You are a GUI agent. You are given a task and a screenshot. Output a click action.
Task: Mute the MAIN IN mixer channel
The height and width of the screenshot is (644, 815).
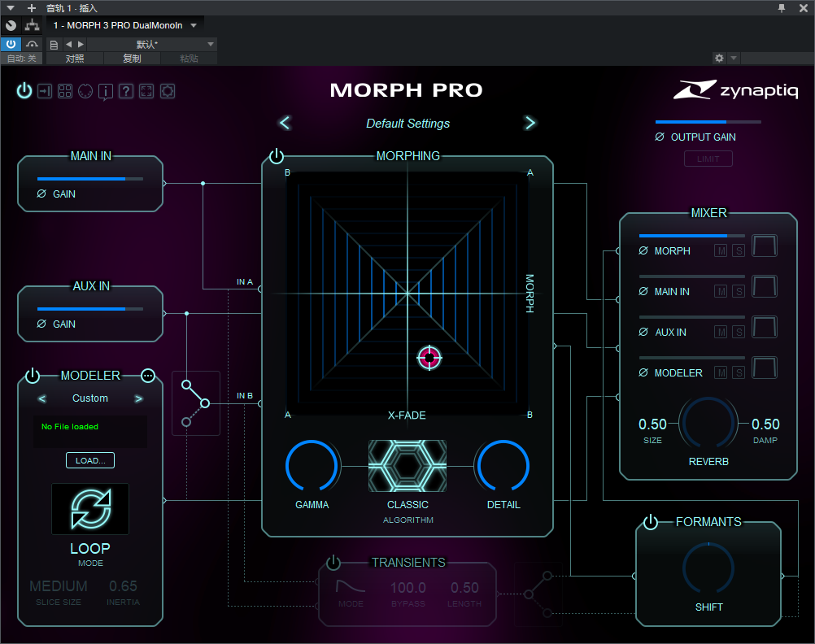(x=721, y=292)
